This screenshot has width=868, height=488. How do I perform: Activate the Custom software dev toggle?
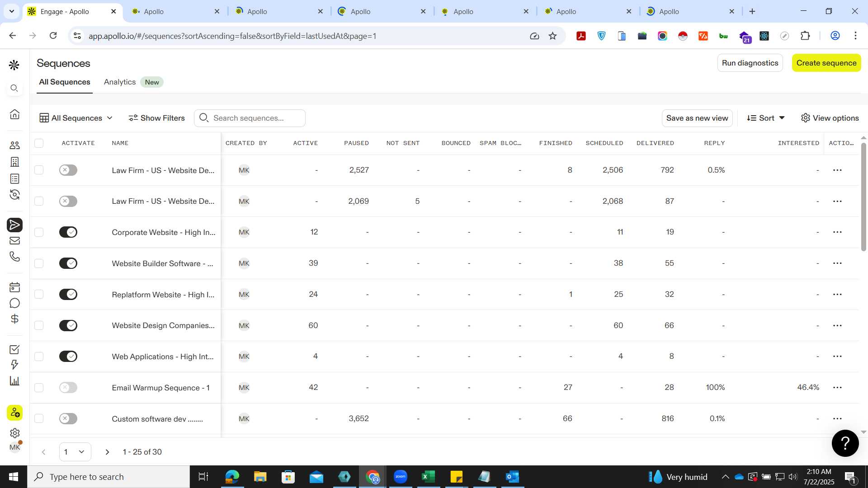click(x=68, y=418)
